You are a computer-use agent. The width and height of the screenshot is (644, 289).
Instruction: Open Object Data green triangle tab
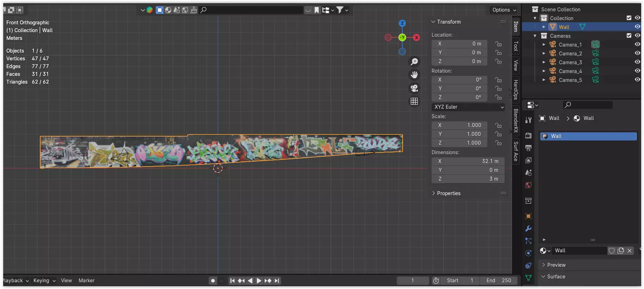[528, 278]
